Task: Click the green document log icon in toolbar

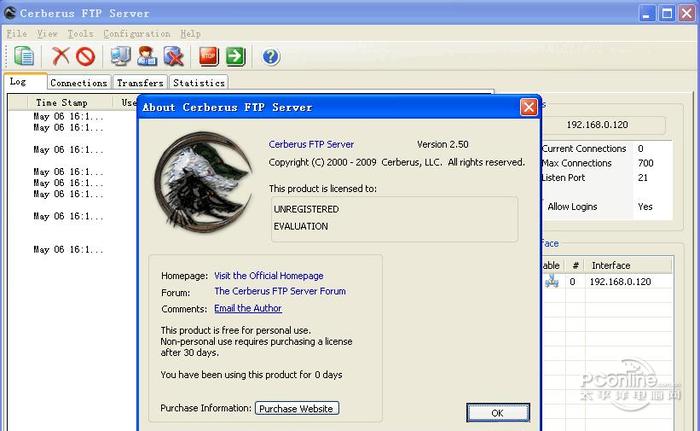Action: pos(24,56)
